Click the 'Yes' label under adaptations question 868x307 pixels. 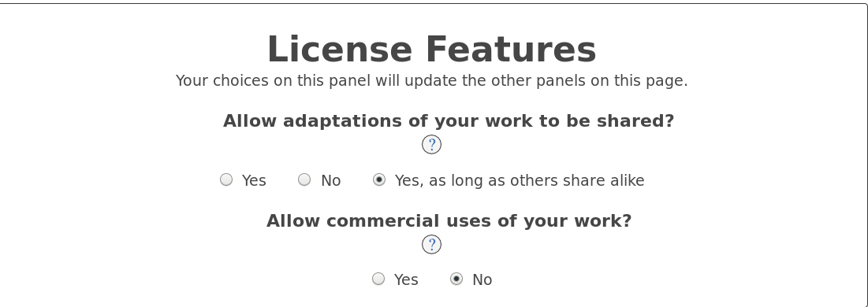(254, 181)
